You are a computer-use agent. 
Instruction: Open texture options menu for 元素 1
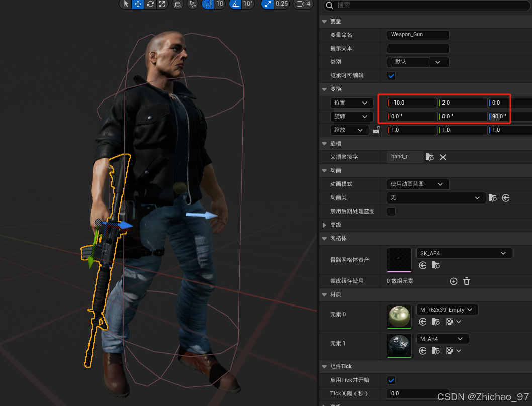pyautogui.click(x=453, y=351)
